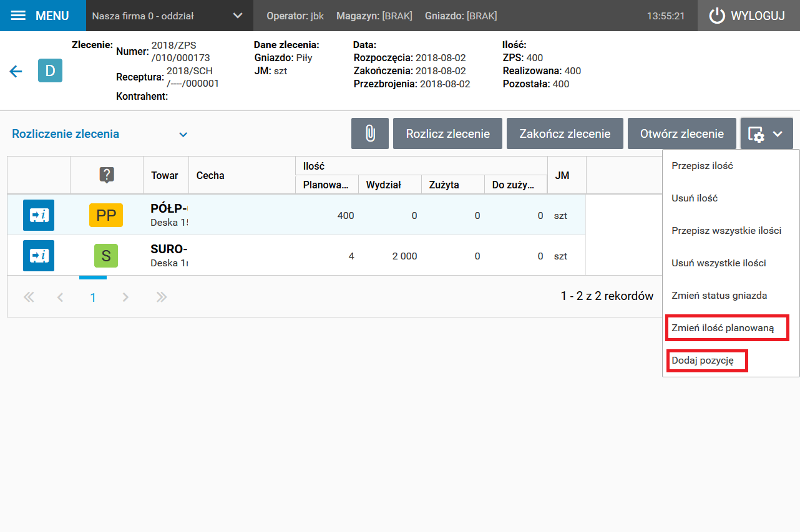Click the D order status badge

[50, 70]
